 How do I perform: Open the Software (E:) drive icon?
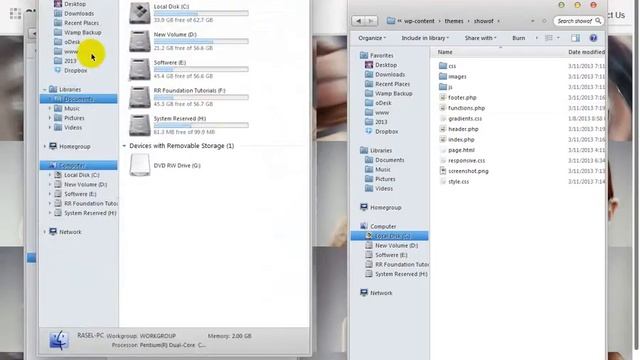(x=140, y=69)
